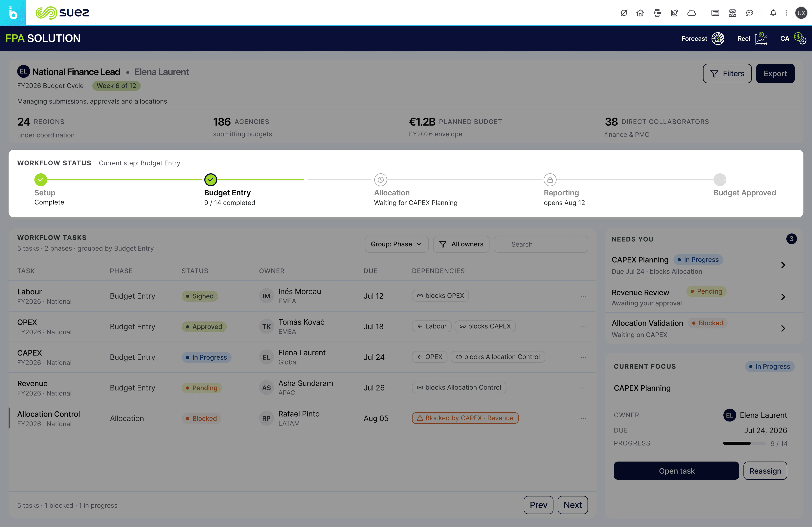Open the cloud icon in header
The image size is (812, 527).
point(691,13)
